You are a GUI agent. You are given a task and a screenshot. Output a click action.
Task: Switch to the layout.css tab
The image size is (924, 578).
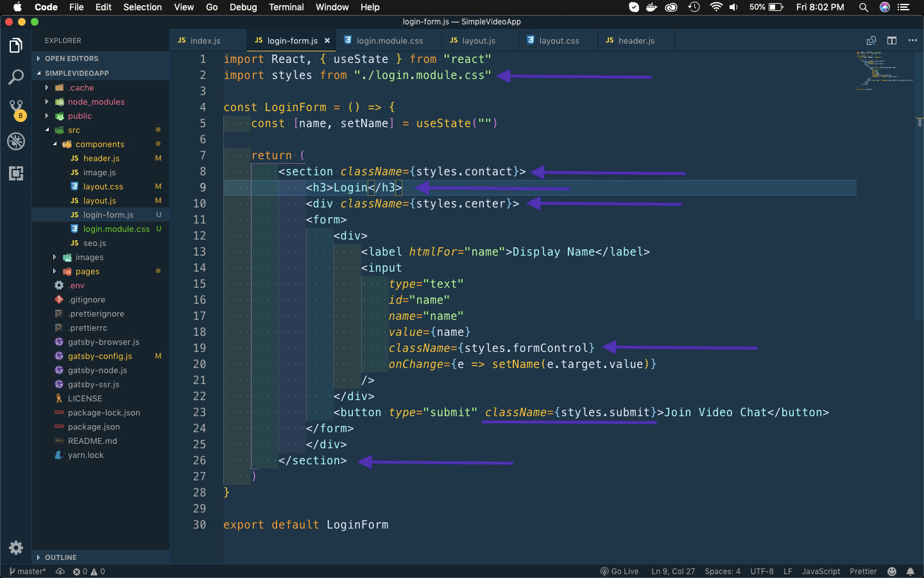click(x=558, y=40)
